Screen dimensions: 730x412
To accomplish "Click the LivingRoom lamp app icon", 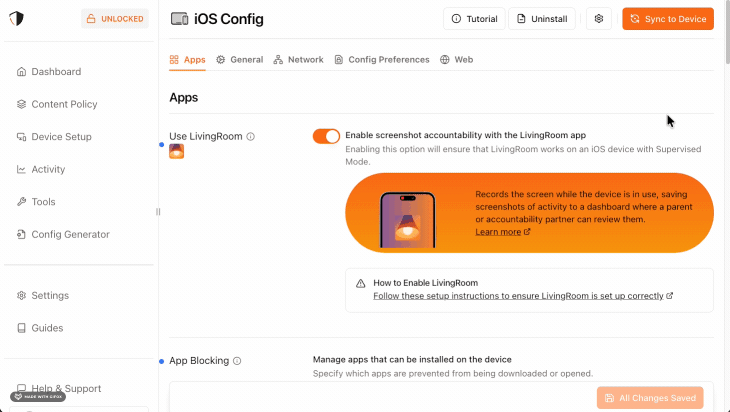I will pyautogui.click(x=176, y=151).
